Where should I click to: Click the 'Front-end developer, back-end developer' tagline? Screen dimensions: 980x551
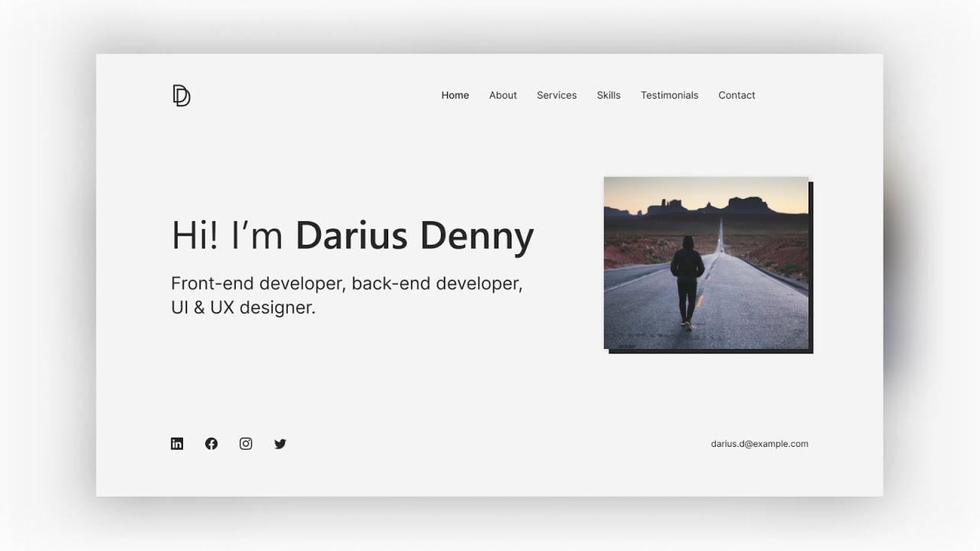[347, 295]
